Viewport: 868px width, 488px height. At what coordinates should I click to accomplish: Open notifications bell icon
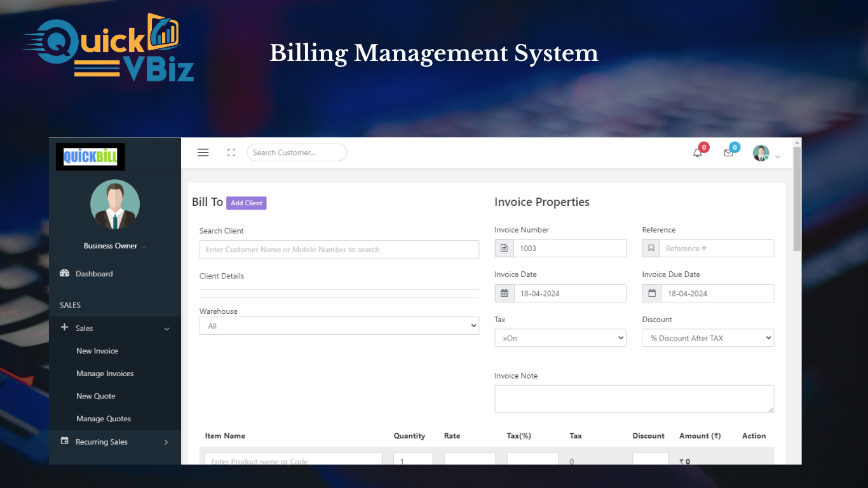(698, 152)
